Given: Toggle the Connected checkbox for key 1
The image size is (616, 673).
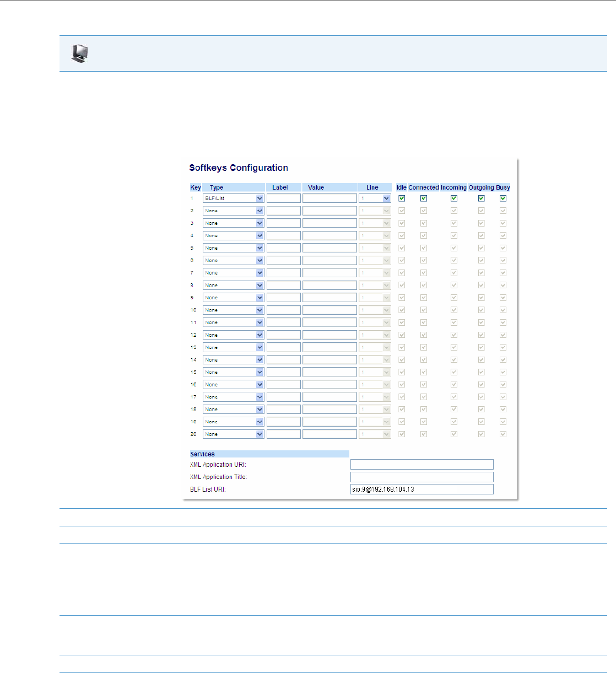Looking at the screenshot, I should click(x=424, y=198).
